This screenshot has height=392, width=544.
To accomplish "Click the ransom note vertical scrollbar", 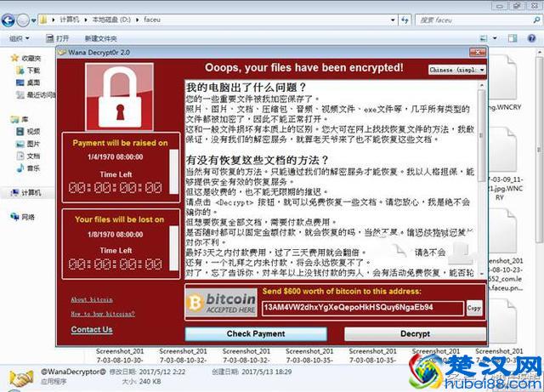I will (x=482, y=179).
